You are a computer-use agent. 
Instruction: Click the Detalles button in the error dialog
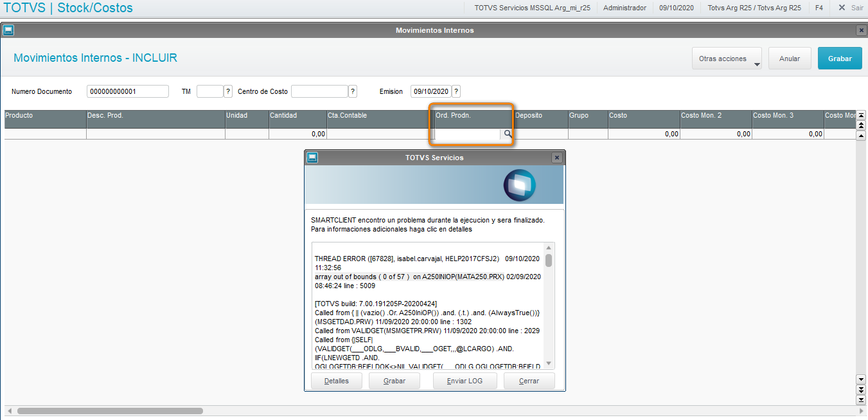click(337, 381)
